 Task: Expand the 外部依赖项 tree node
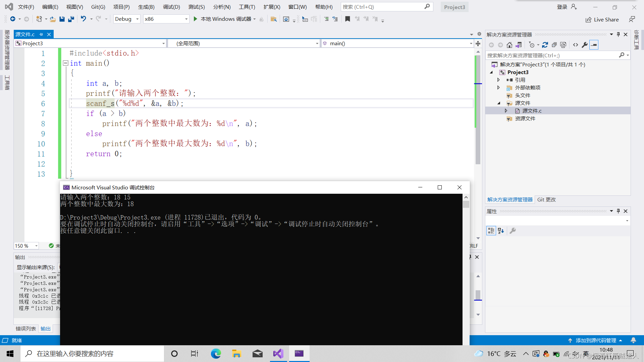coord(498,87)
